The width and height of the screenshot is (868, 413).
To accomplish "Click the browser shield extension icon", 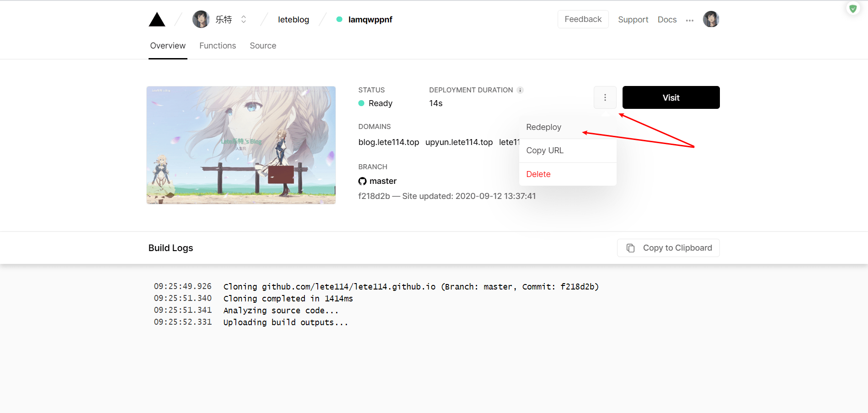I will [x=852, y=9].
